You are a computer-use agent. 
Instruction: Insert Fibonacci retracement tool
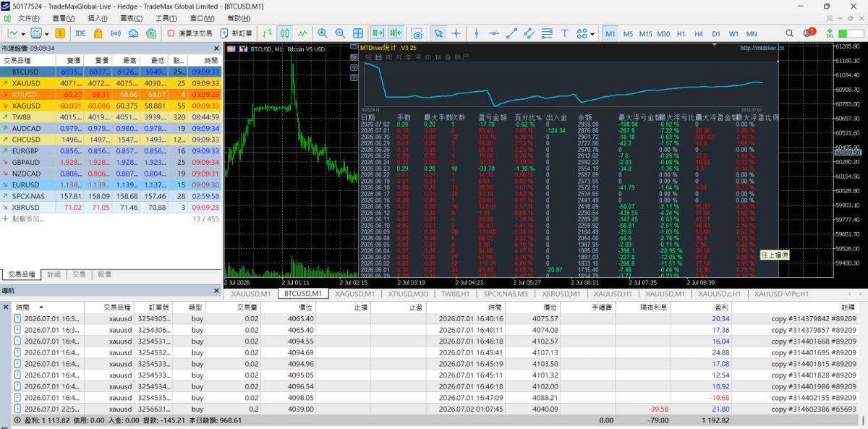[547, 33]
